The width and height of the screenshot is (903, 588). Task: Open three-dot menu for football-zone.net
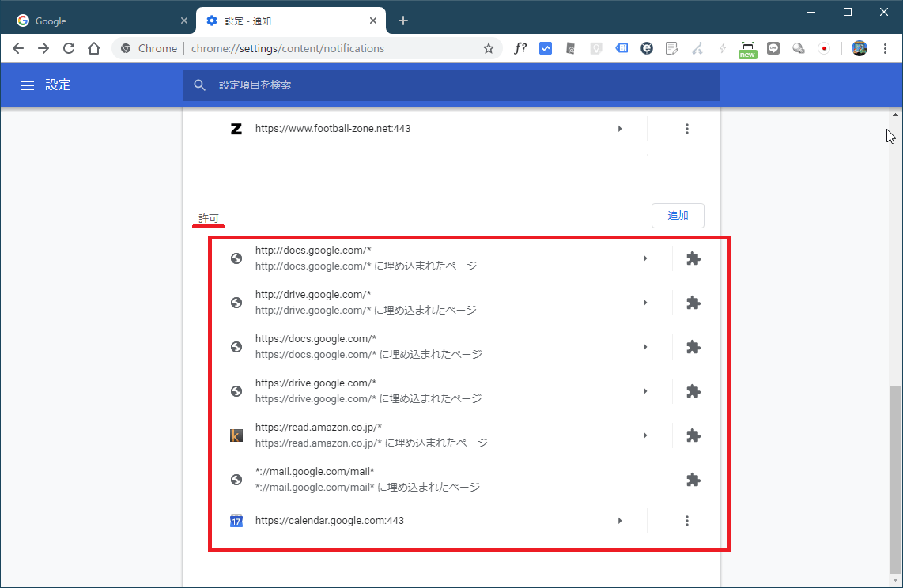click(x=686, y=129)
